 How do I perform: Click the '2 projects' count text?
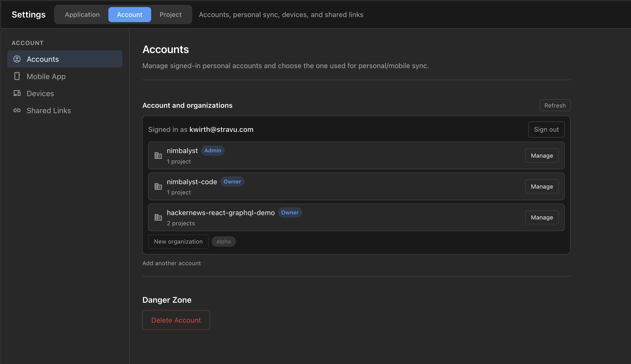click(181, 223)
